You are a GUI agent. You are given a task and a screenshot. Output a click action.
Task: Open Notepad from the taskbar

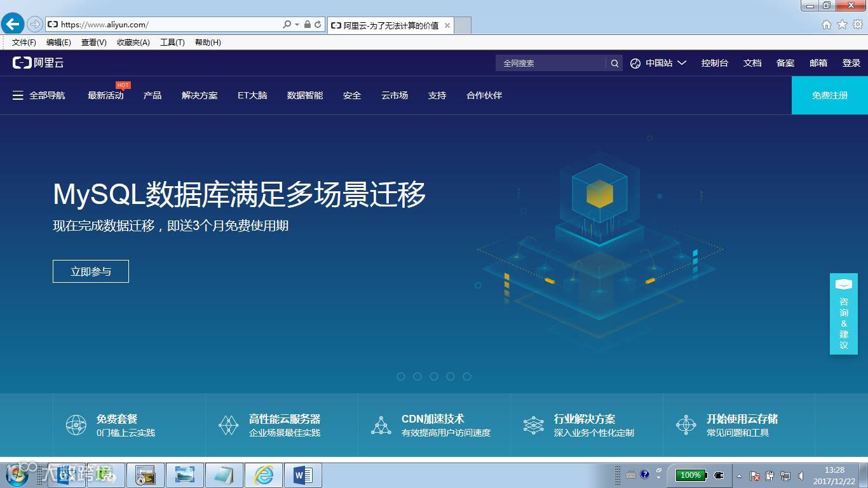224,475
